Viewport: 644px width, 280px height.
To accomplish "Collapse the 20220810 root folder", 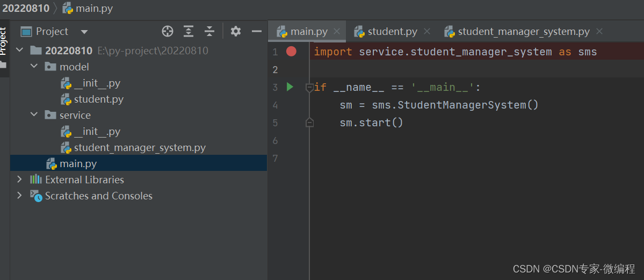I will point(19,51).
